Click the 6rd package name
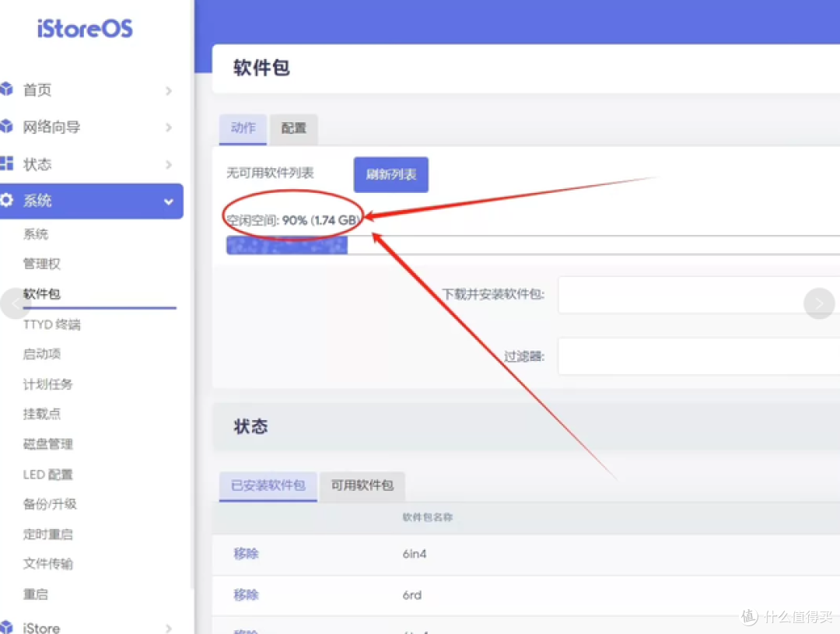Screen dimensions: 840x634 (x=412, y=595)
